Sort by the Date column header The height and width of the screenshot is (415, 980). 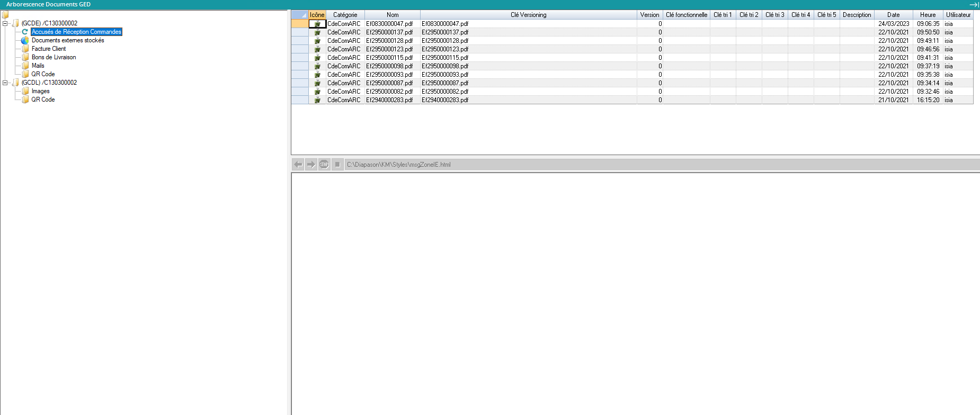[x=893, y=15]
